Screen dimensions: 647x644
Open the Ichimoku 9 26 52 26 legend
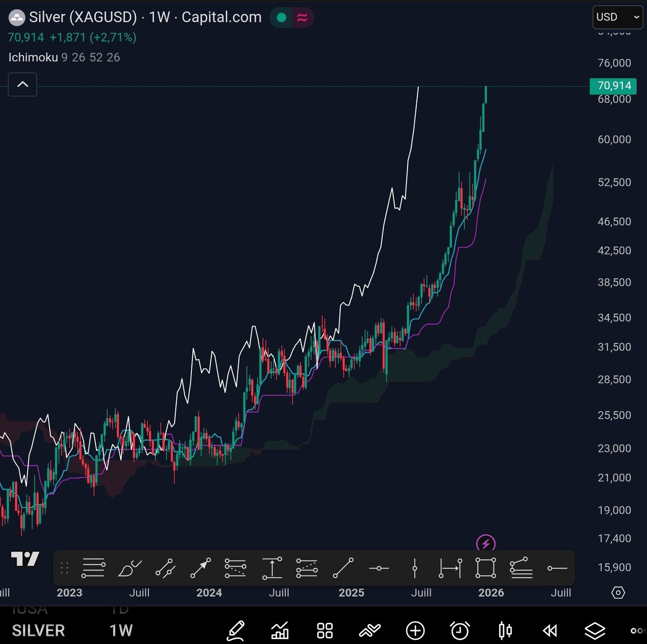64,57
